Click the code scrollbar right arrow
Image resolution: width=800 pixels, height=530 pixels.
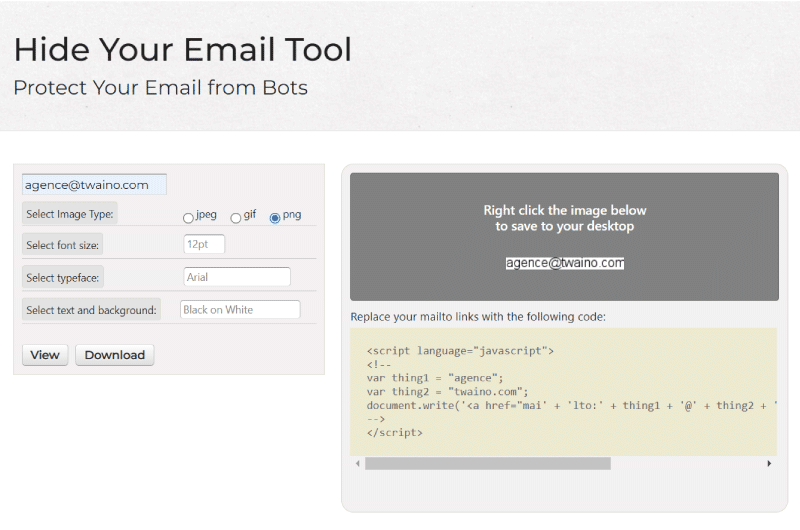[769, 464]
